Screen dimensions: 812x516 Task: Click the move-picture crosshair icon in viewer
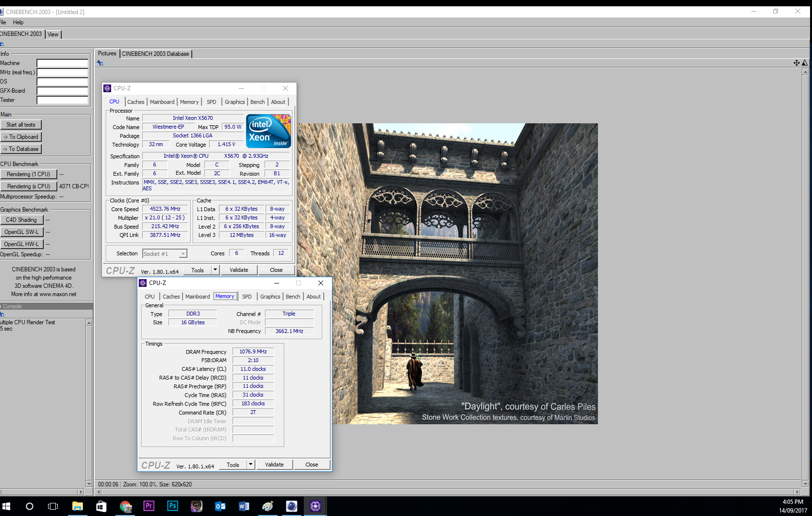tap(796, 63)
